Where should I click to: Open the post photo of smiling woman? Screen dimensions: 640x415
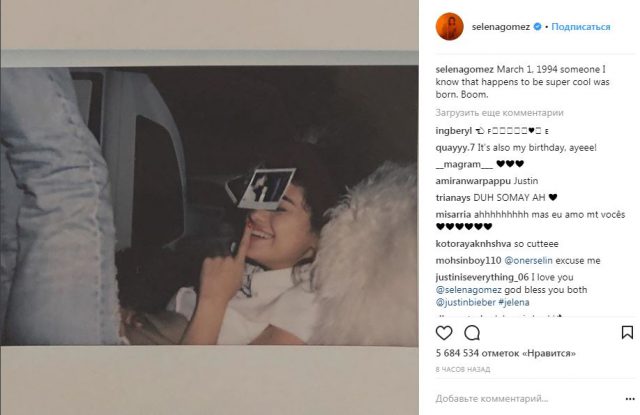click(209, 206)
